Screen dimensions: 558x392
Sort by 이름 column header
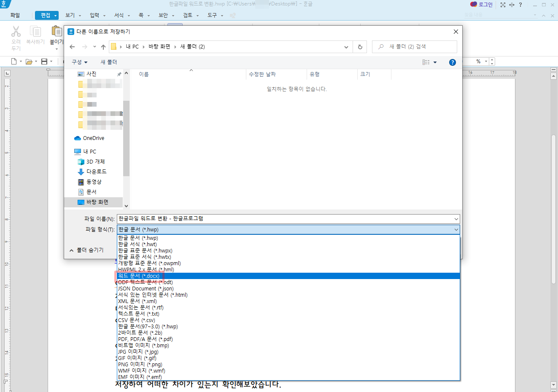pyautogui.click(x=144, y=74)
